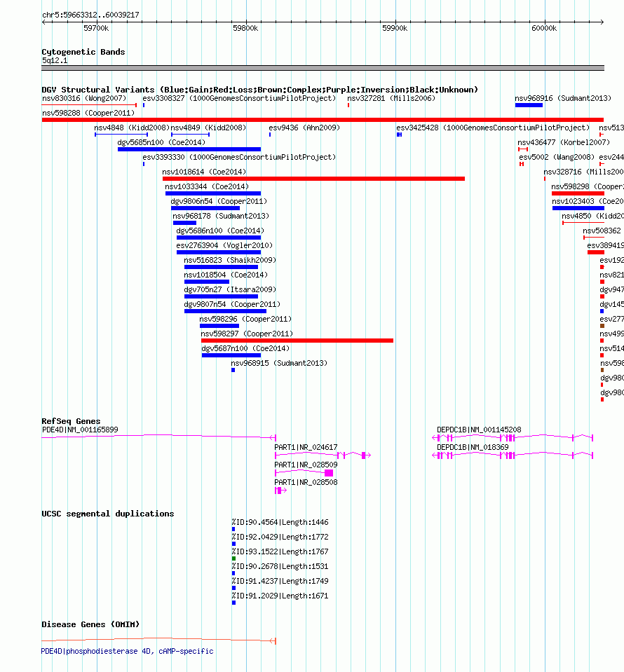The width and height of the screenshot is (624, 672).
Task: Open PDE4D|NM_001165899 RefSeq gene label
Action: [80, 430]
